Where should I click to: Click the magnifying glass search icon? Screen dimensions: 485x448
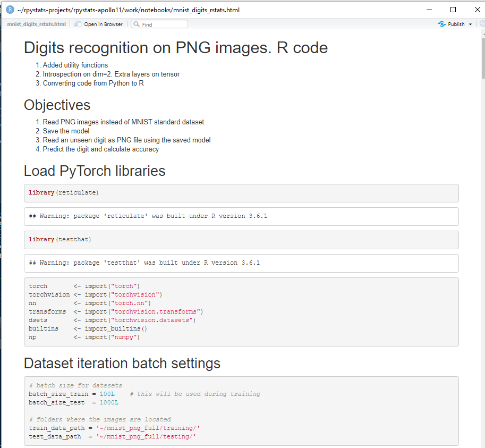(136, 24)
